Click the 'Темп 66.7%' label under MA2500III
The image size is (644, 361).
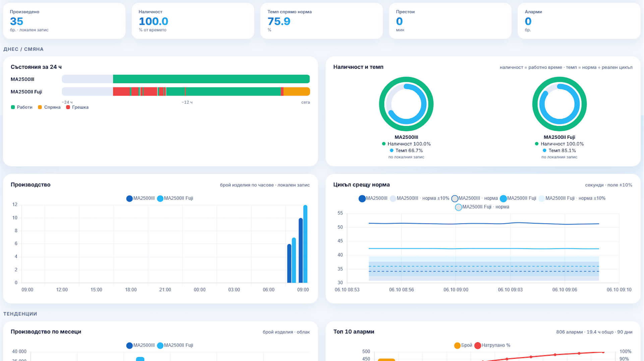[x=409, y=151]
